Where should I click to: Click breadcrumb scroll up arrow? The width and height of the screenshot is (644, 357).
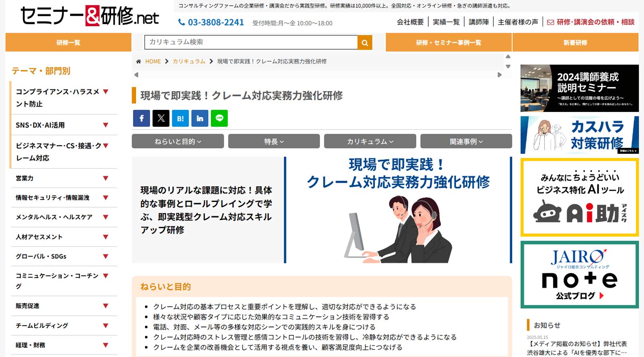coord(508,56)
